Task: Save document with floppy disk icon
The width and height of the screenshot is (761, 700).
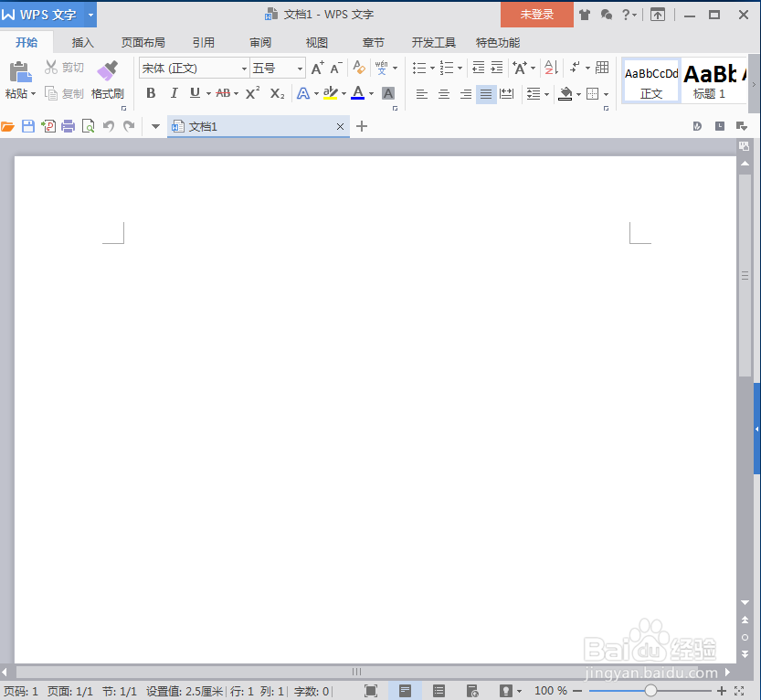Action: pyautogui.click(x=28, y=127)
